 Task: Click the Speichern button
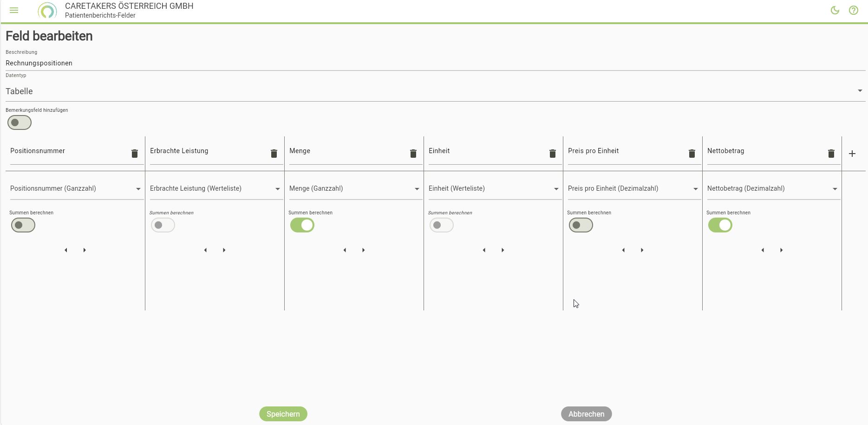point(283,414)
